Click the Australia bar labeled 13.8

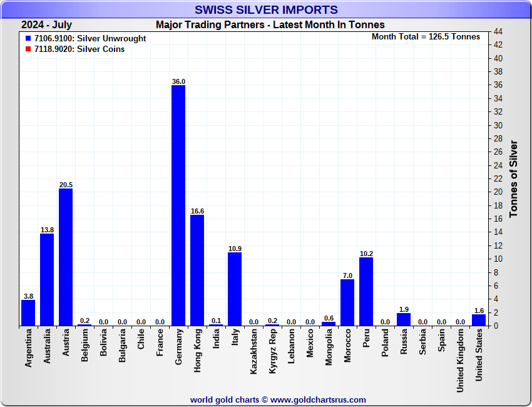point(47,280)
